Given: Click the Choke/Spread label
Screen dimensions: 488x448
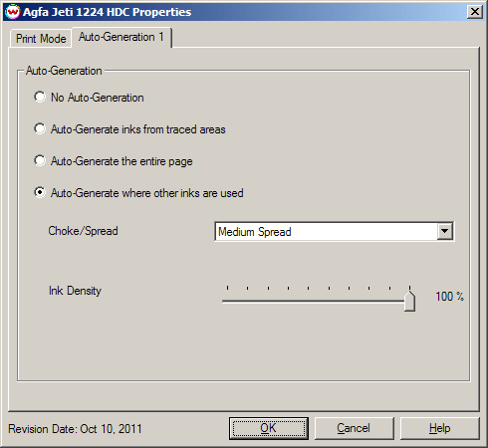Looking at the screenshot, I should (x=83, y=231).
